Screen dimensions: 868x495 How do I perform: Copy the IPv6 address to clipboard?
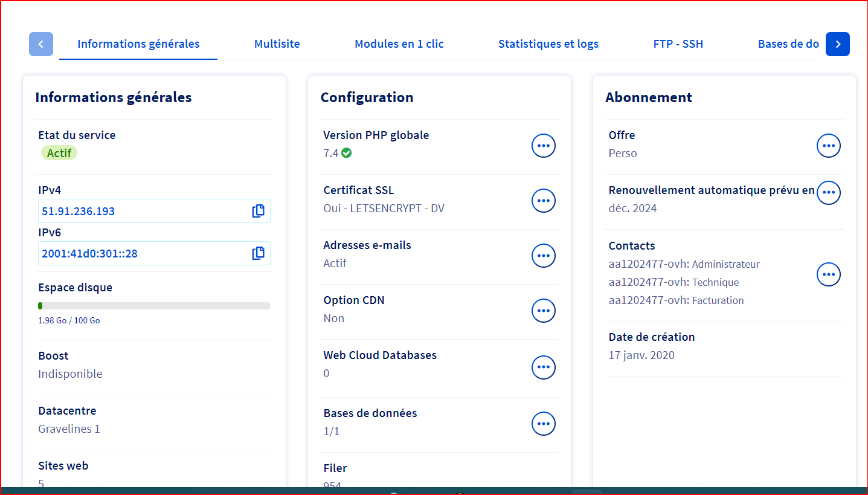click(x=258, y=253)
